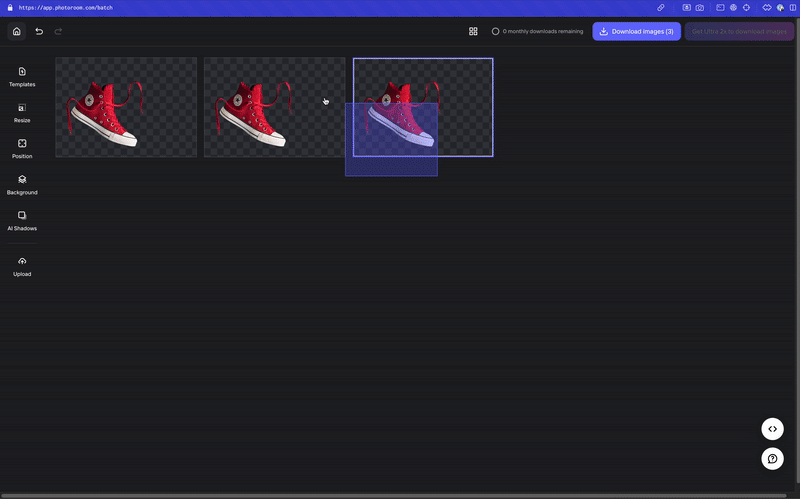Open the help question mark button

click(772, 458)
